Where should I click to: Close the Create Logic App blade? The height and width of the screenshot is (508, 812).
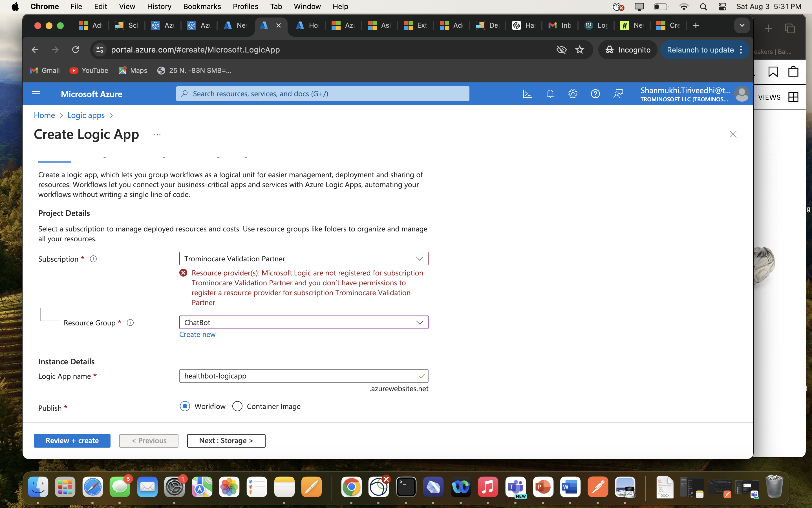pyautogui.click(x=733, y=134)
